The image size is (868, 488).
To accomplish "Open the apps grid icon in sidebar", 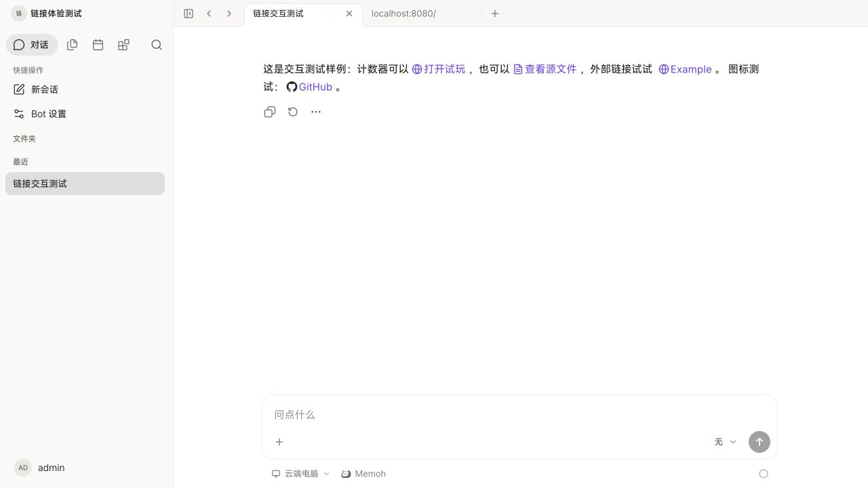I will click(123, 45).
